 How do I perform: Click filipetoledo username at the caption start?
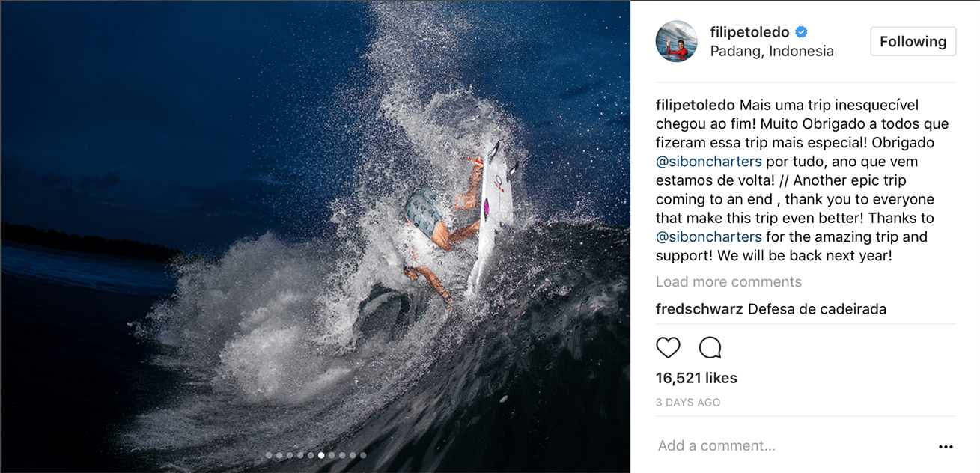(x=695, y=106)
